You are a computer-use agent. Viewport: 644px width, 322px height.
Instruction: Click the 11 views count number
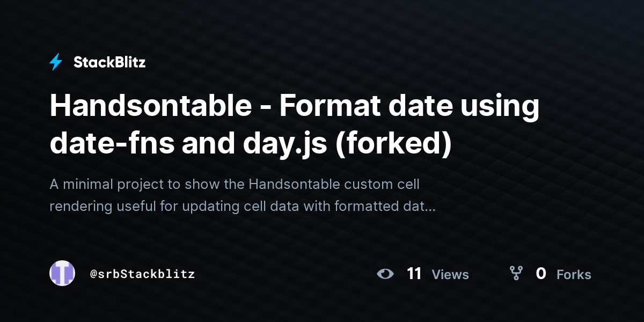pos(414,274)
